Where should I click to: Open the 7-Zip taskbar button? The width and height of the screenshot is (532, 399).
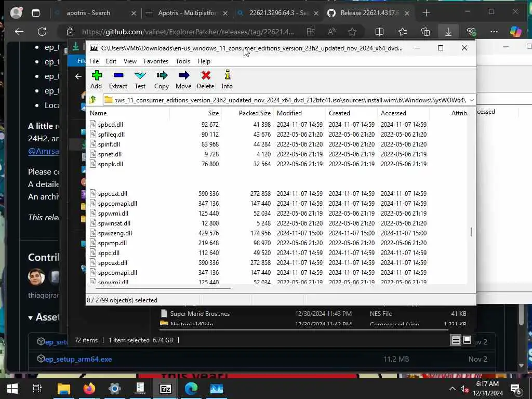pyautogui.click(x=166, y=389)
